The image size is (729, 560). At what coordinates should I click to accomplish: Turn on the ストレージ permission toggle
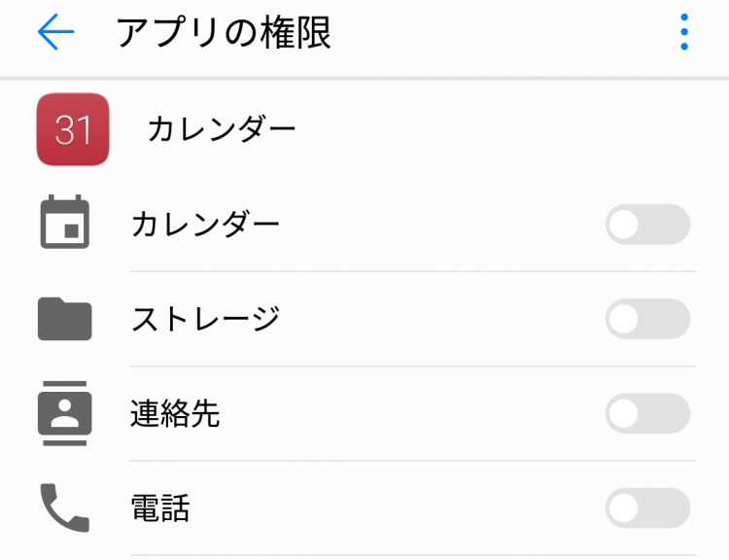pyautogui.click(x=647, y=319)
